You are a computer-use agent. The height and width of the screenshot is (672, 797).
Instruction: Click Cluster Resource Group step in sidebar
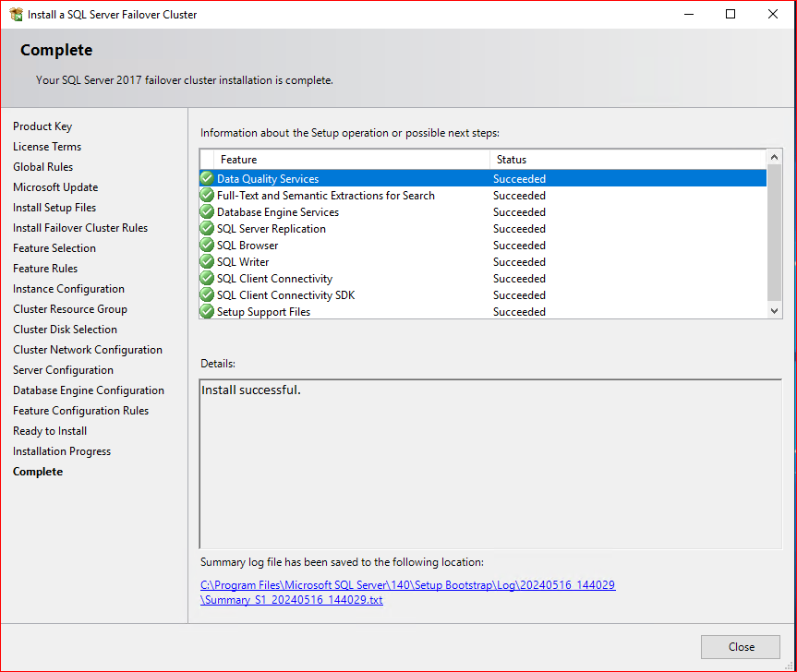click(x=70, y=309)
